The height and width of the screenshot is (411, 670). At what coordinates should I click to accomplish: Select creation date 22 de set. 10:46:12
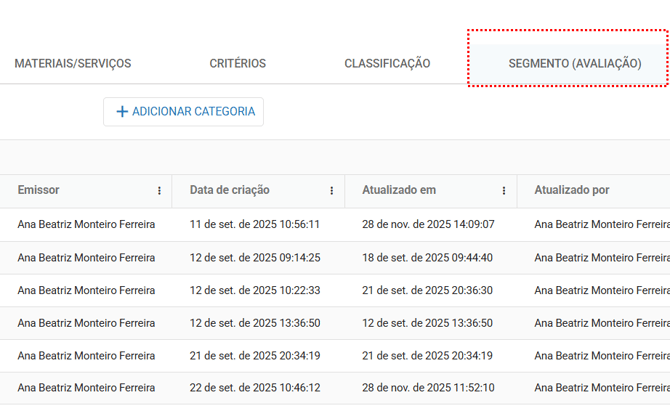click(x=255, y=388)
